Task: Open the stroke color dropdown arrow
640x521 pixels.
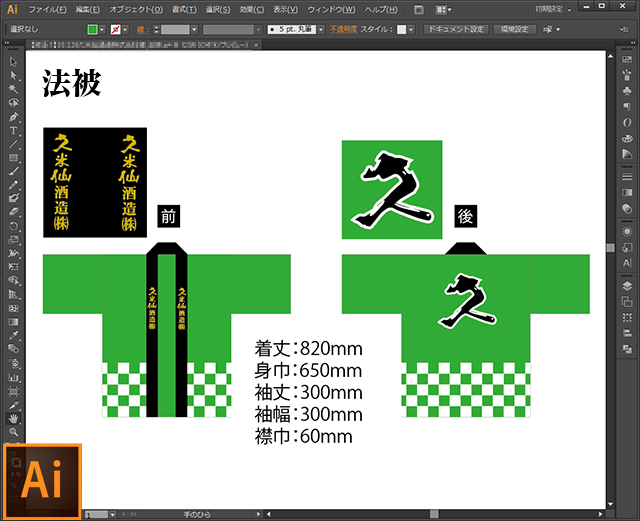Action: pos(125,29)
